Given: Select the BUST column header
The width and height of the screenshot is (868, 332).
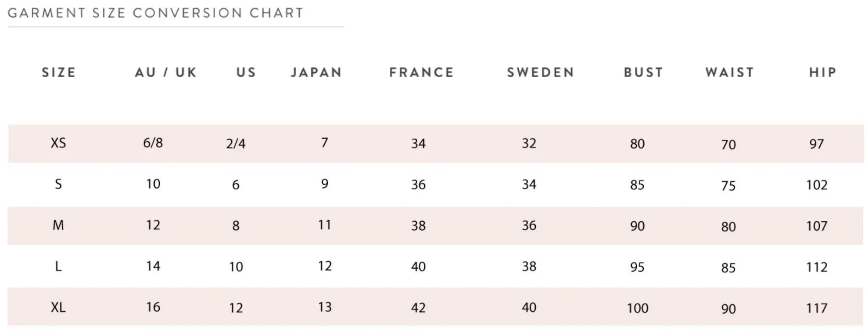Looking at the screenshot, I should tap(644, 72).
